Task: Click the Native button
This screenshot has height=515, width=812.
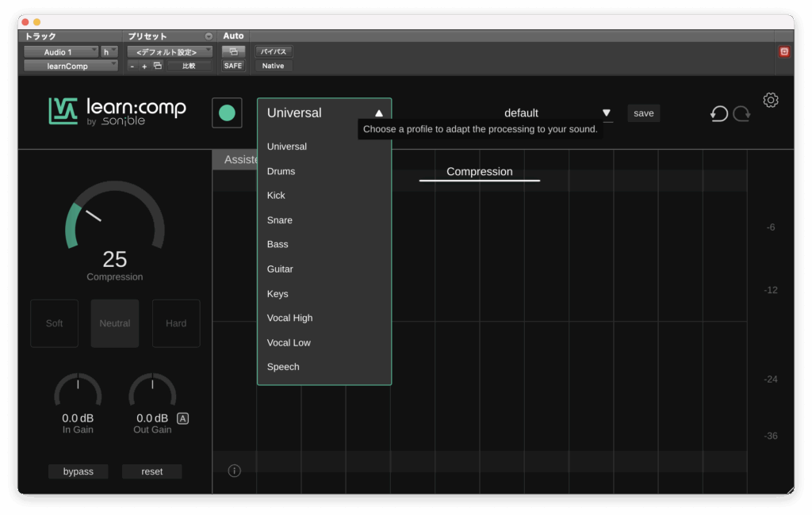Action: (274, 66)
